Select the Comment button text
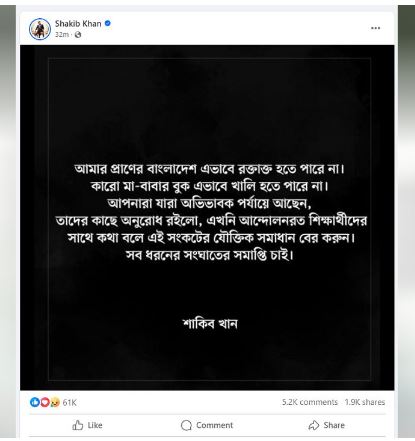Viewport: 415px width, 441px height. [x=215, y=425]
